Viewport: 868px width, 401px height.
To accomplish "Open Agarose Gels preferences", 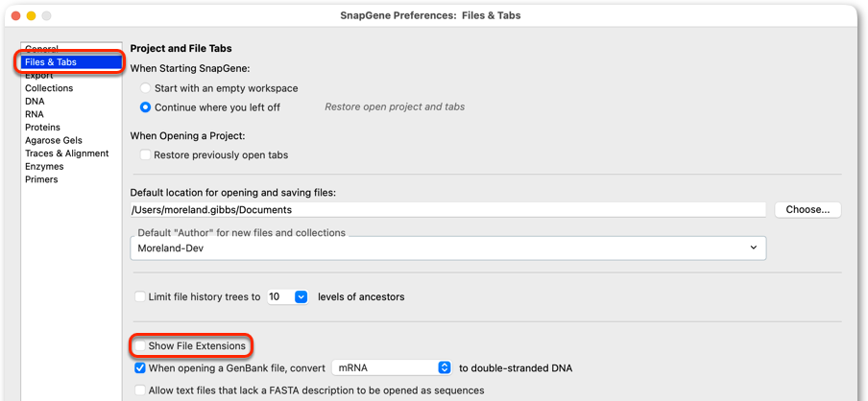I will click(x=54, y=140).
